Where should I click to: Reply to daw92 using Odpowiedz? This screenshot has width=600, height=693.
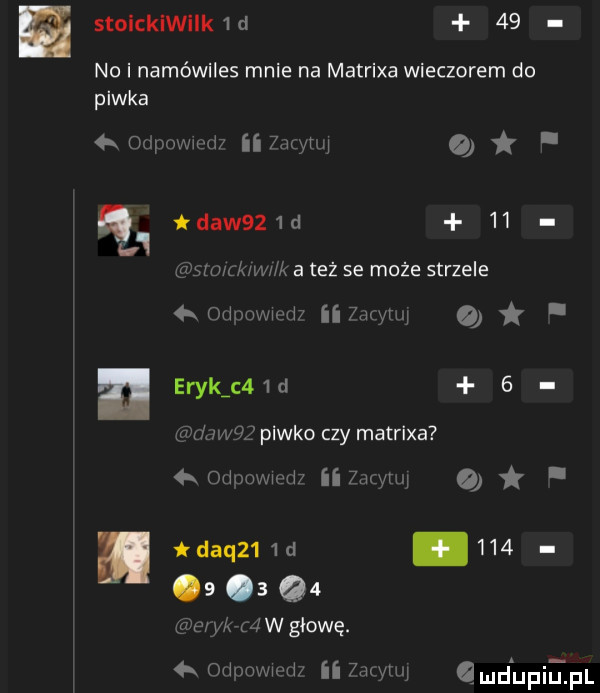[x=239, y=314]
